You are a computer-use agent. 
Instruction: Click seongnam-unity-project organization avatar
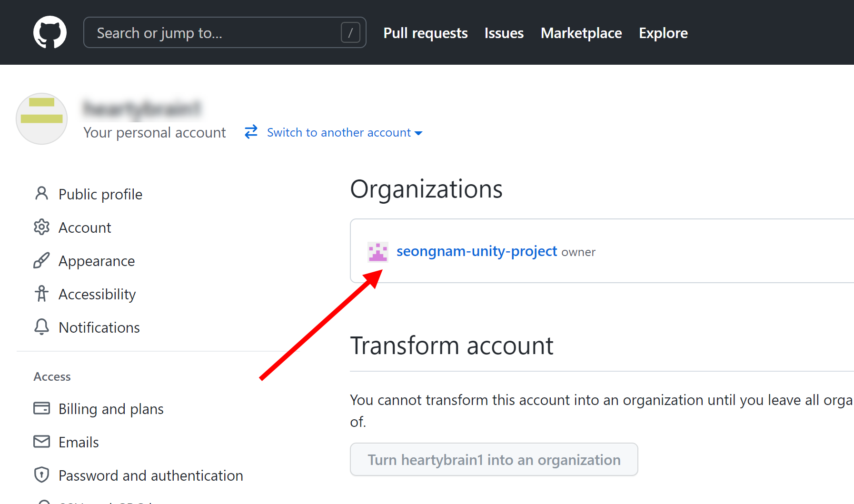coord(378,252)
